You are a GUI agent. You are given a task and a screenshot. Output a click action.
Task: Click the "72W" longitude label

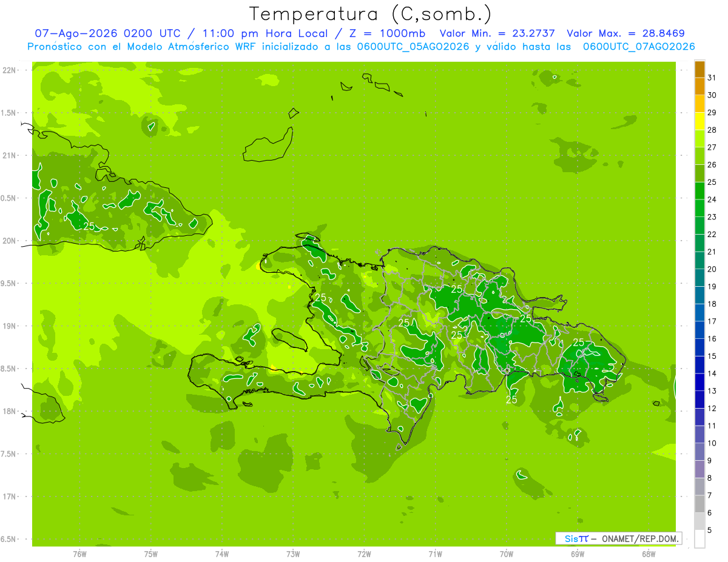click(364, 554)
